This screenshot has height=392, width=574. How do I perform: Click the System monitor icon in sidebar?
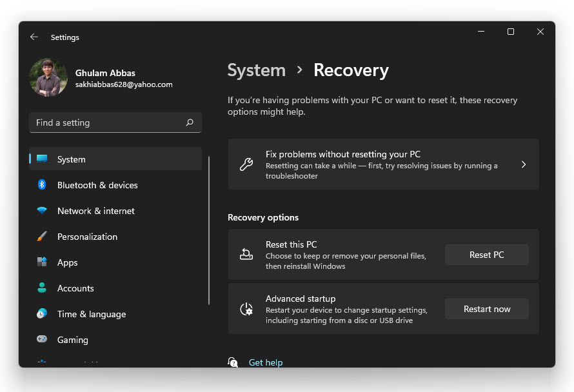pyautogui.click(x=42, y=159)
